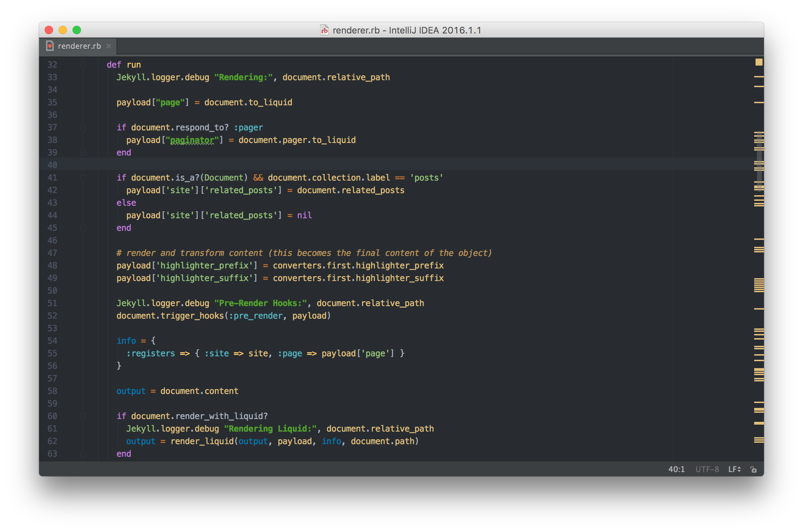Collapse the def run method fold marker
Screen dimensions: 803x532
click(83, 65)
